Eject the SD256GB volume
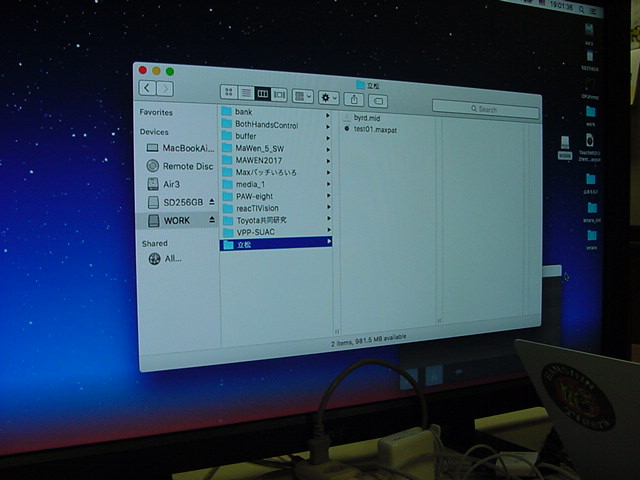Image resolution: width=640 pixels, height=480 pixels. point(211,202)
